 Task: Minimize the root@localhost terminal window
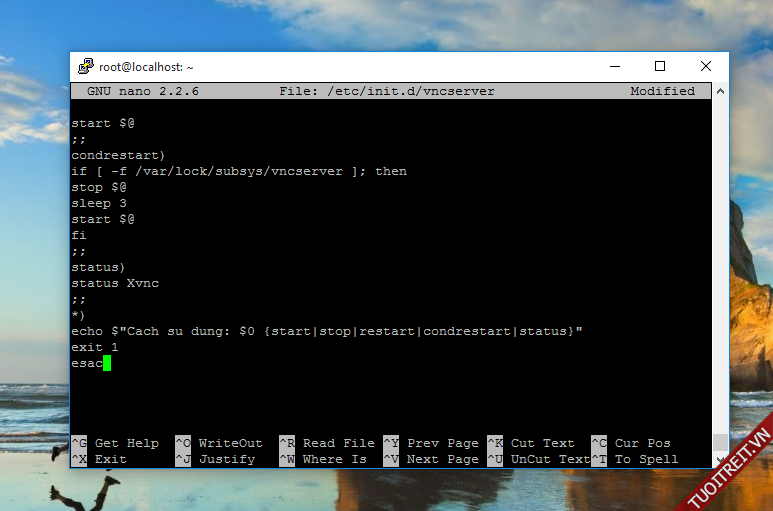pos(613,66)
